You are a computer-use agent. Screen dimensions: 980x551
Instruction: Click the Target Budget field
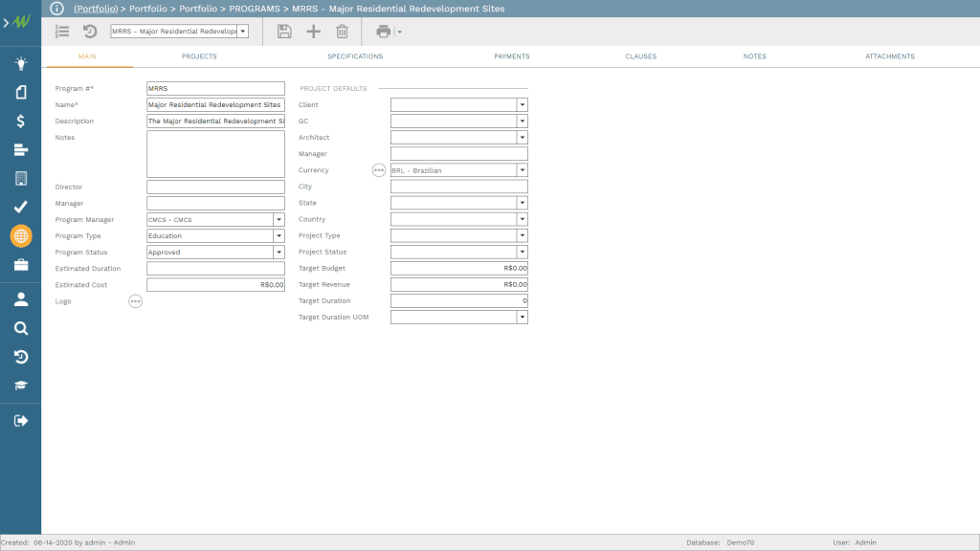458,268
